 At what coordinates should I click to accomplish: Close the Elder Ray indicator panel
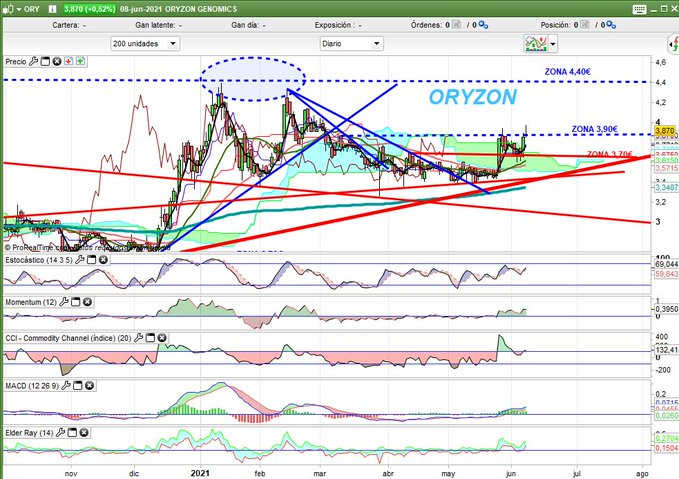coord(84,432)
